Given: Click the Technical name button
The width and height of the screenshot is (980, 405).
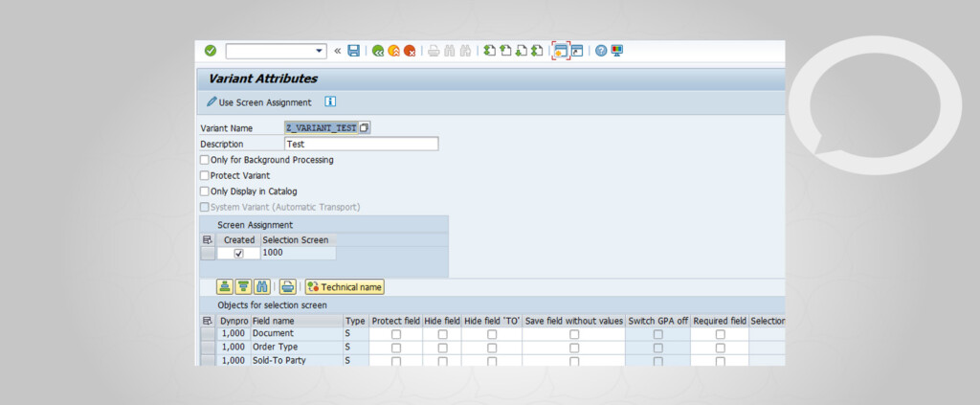Looking at the screenshot, I should tap(345, 286).
